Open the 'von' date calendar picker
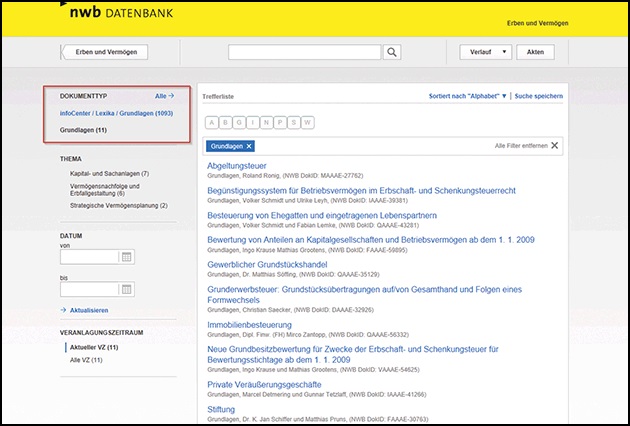The width and height of the screenshot is (630, 426). click(x=126, y=257)
